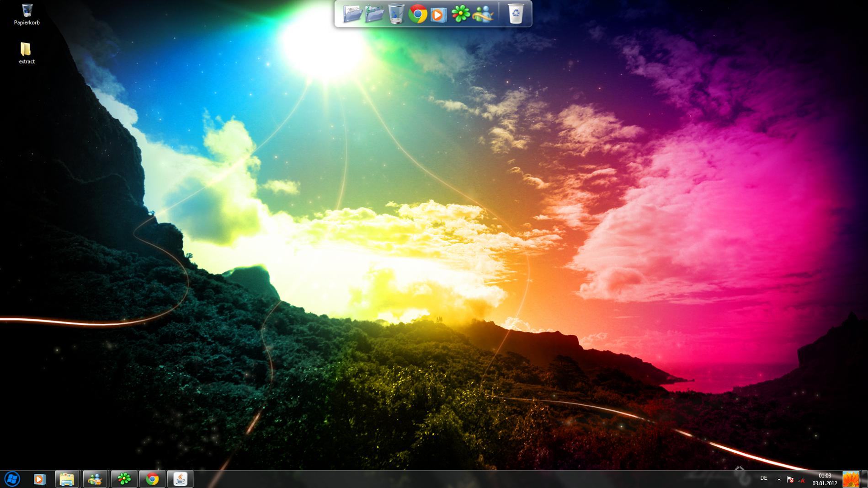868x488 pixels.
Task: Open the taskbar clock and date
Action: 825,479
